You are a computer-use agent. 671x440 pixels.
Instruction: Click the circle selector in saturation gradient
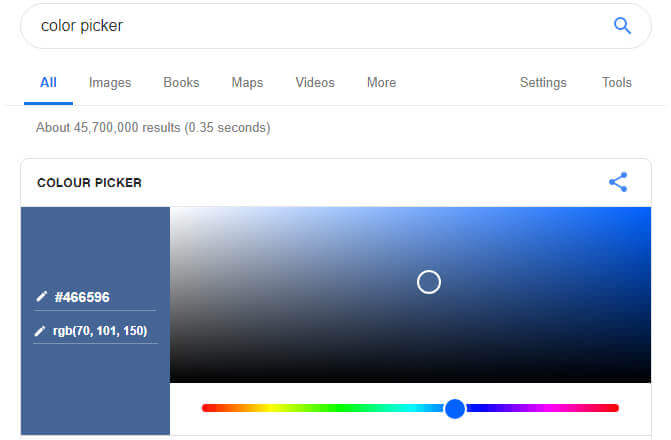(429, 282)
